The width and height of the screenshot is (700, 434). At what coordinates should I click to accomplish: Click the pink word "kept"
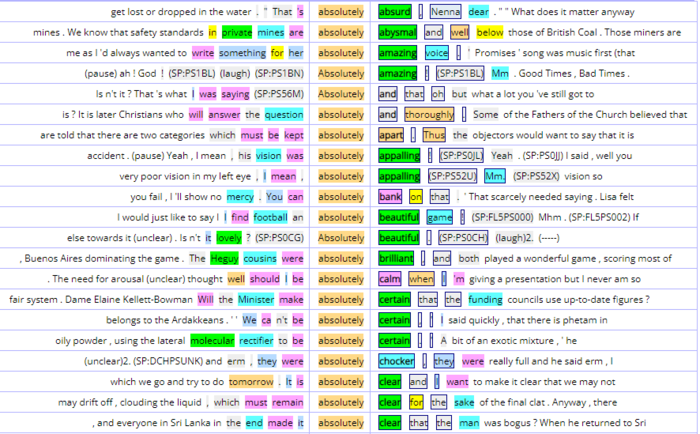[294, 135]
